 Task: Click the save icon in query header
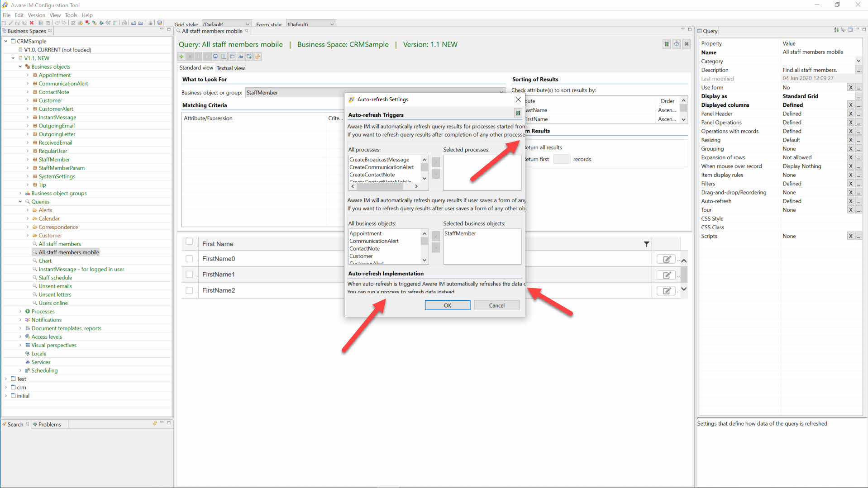point(666,44)
